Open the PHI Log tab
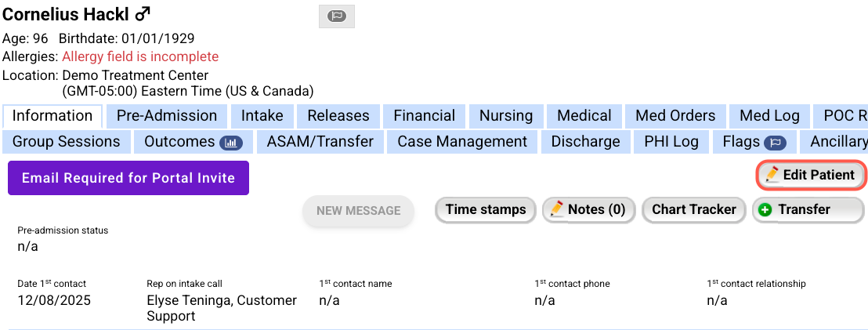This screenshot has width=868, height=330. pos(671,142)
